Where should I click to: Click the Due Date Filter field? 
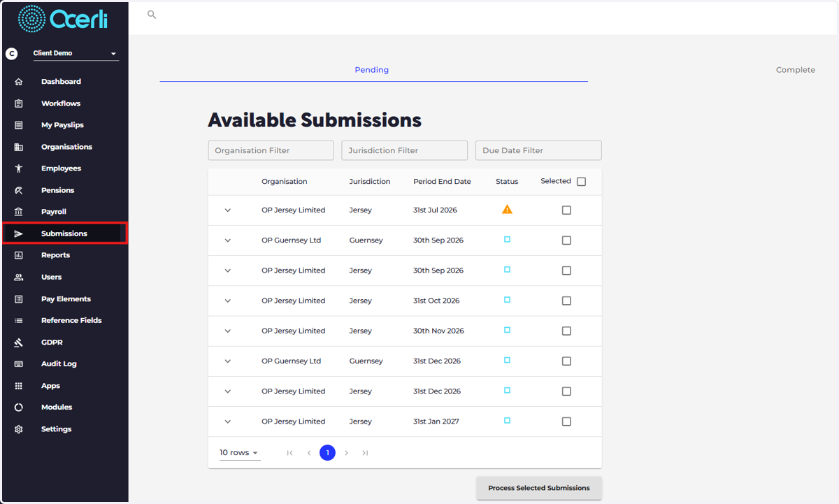(x=538, y=150)
